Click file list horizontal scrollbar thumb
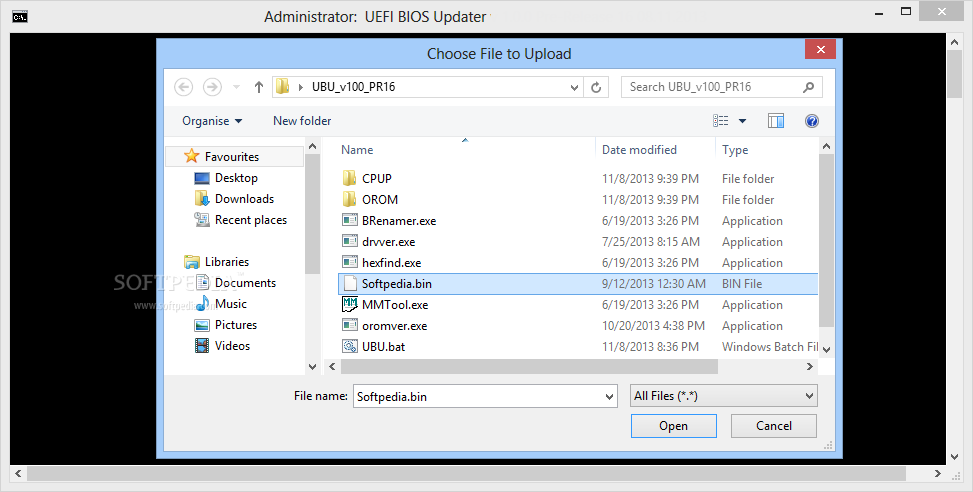The image size is (973, 492). tap(529, 367)
